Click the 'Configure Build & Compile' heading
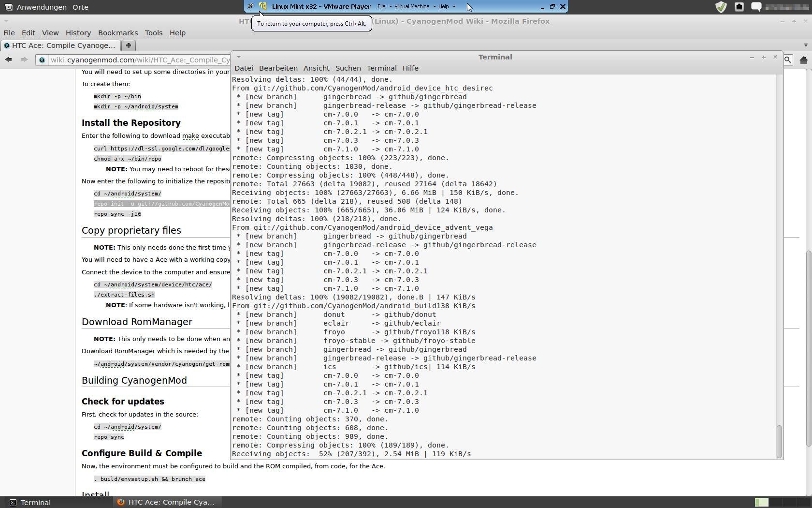Image resolution: width=812 pixels, height=508 pixels. point(142,453)
